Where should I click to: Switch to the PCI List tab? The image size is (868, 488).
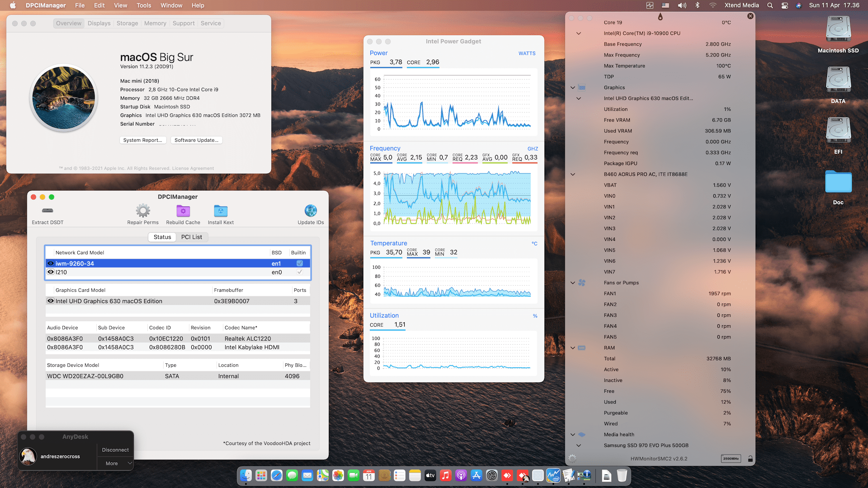[192, 237]
